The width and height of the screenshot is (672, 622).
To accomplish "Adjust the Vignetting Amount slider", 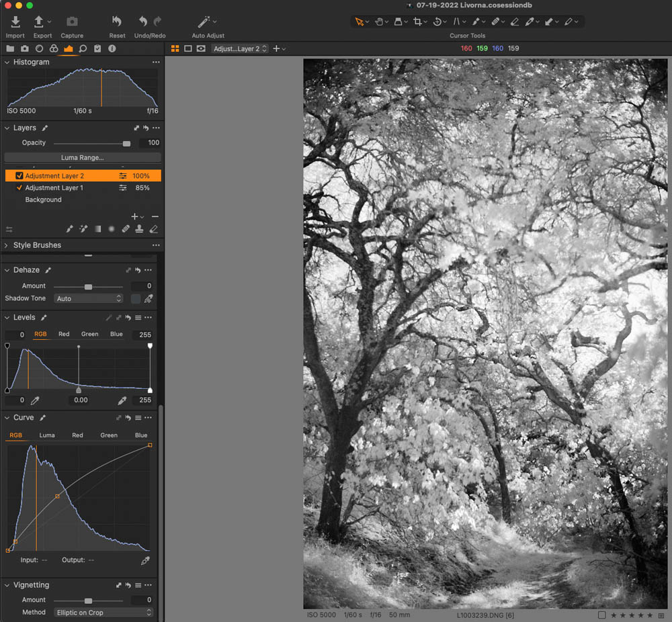I will click(88, 601).
